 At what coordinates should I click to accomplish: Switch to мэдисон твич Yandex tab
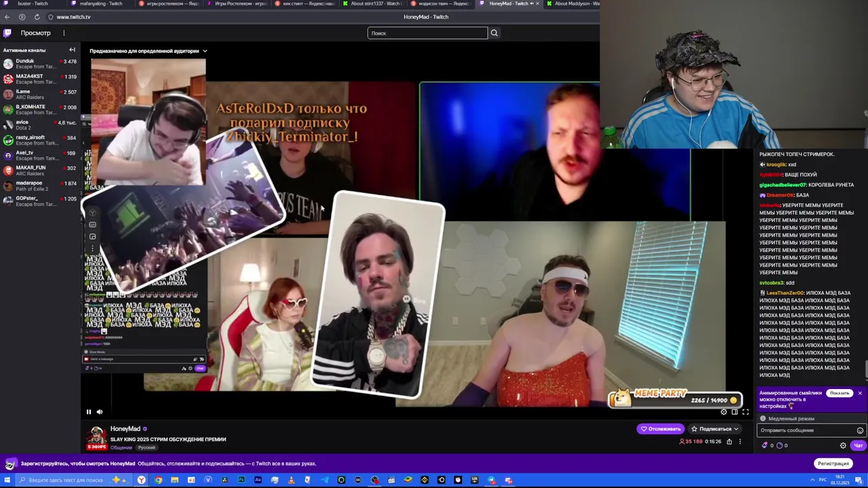441,3
